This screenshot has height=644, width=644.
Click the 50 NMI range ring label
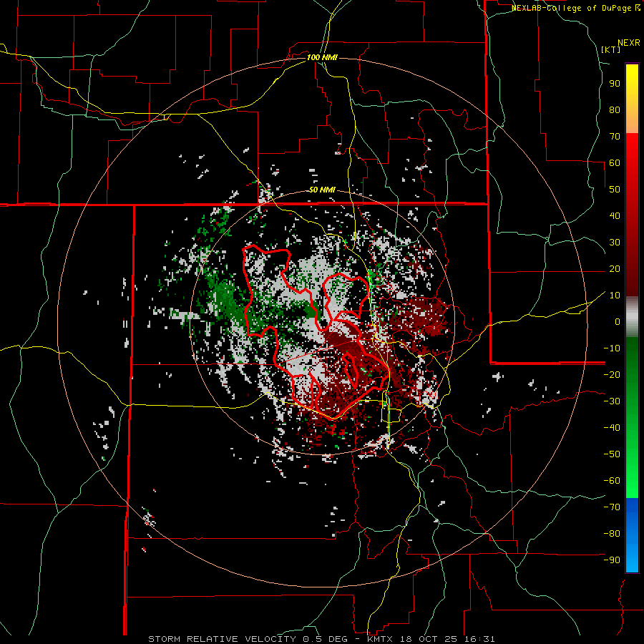tap(322, 190)
